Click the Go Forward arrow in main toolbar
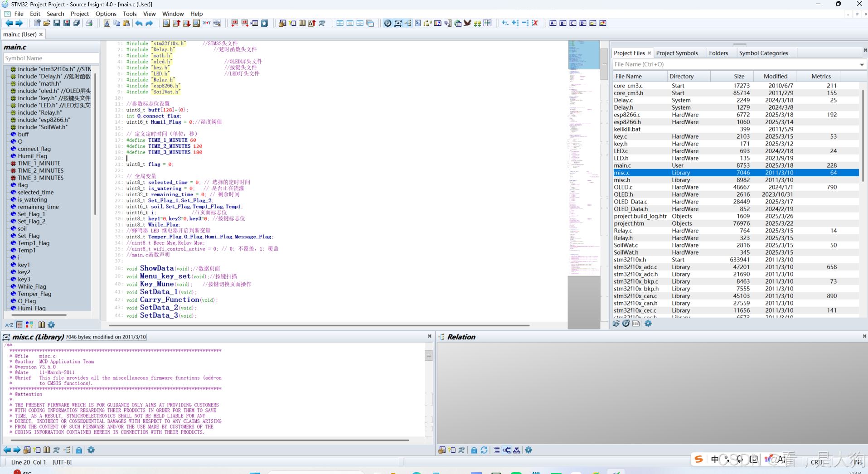This screenshot has height=474, width=868. [x=19, y=23]
